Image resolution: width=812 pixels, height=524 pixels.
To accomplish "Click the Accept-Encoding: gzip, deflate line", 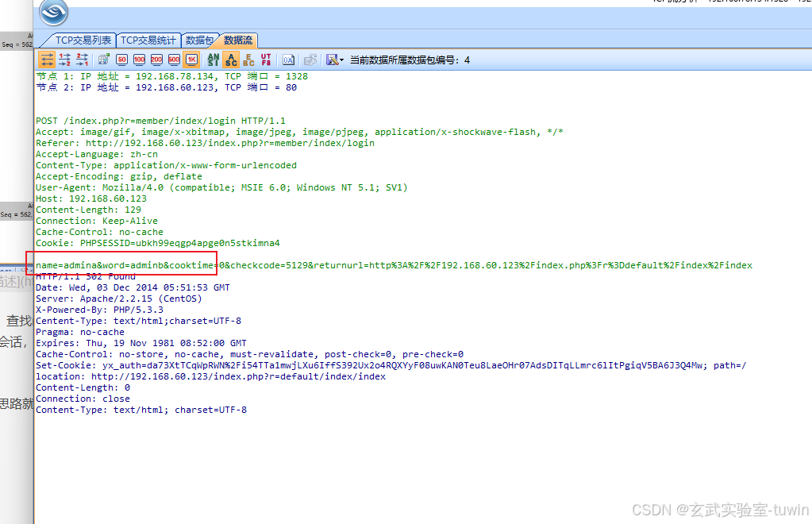I will (119, 176).
